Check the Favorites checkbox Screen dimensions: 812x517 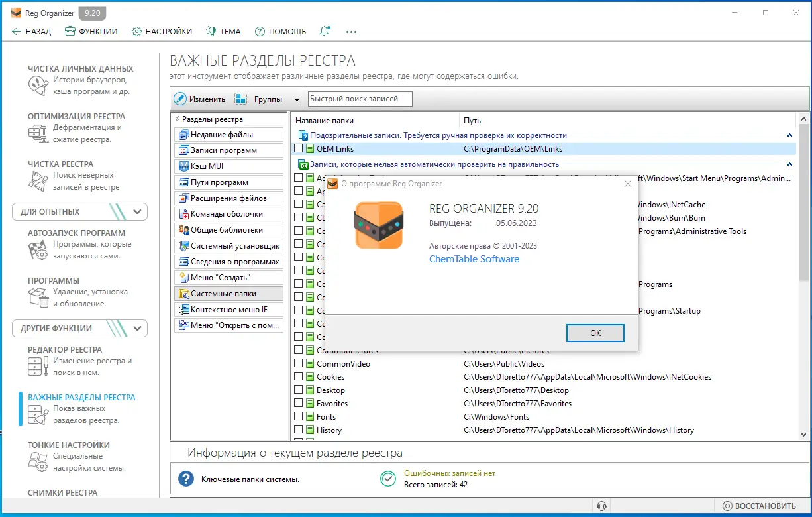[298, 404]
